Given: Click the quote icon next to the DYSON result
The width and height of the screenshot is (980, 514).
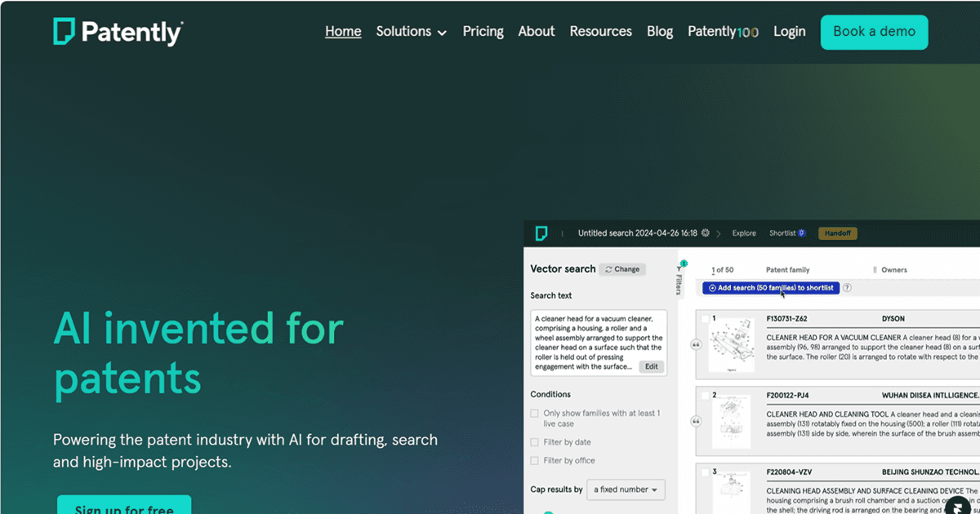Looking at the screenshot, I should coord(695,345).
